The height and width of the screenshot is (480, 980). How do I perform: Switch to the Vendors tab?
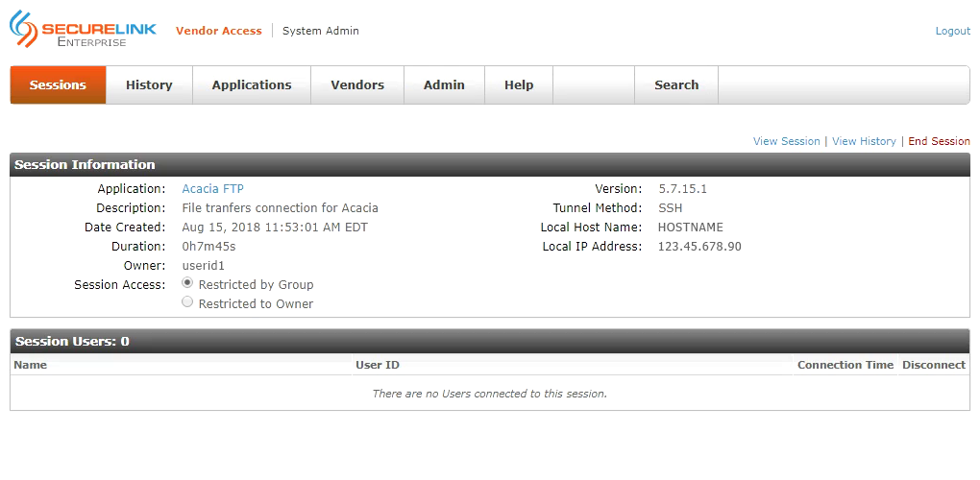click(357, 84)
